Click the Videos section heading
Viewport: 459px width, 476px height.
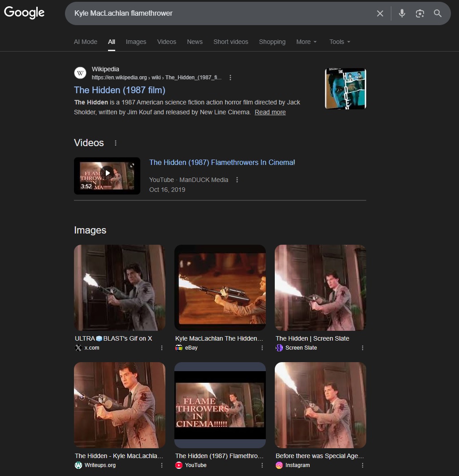click(89, 143)
